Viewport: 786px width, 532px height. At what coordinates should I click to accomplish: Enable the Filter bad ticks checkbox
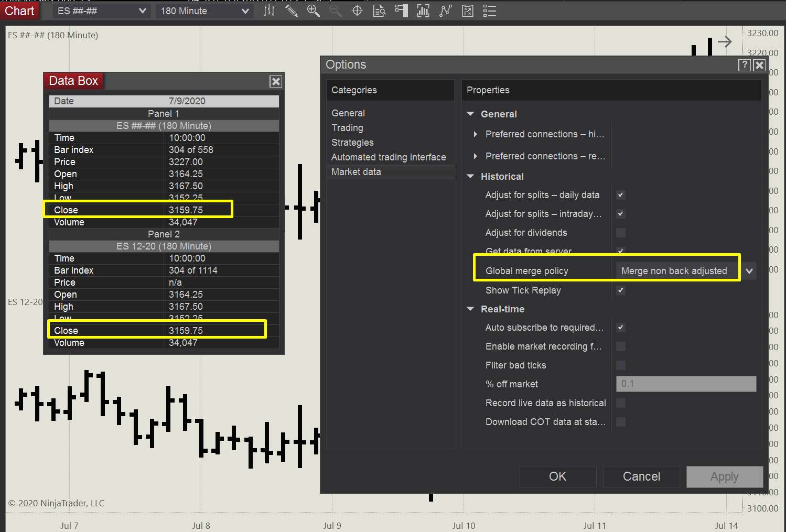[x=621, y=365]
